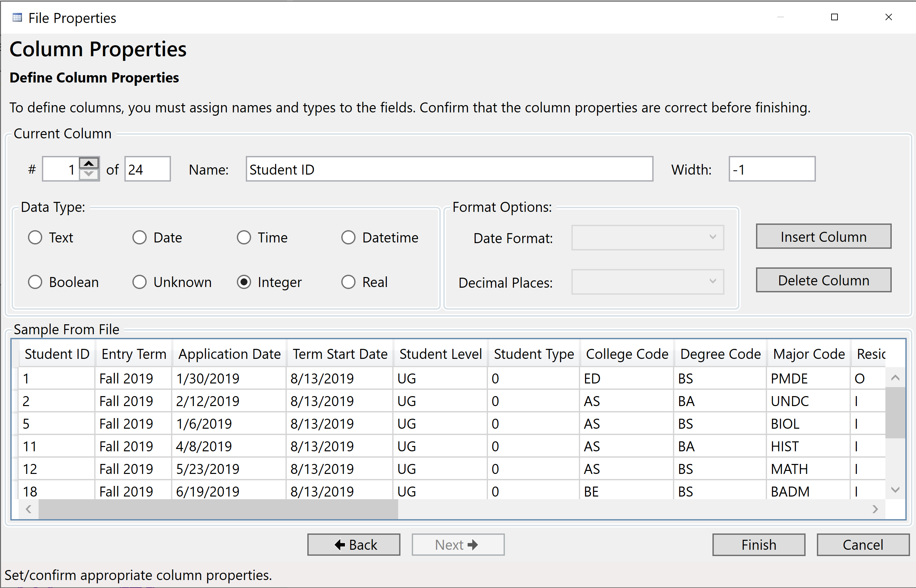Click the Delete Column button
The image size is (916, 588).
coord(823,280)
